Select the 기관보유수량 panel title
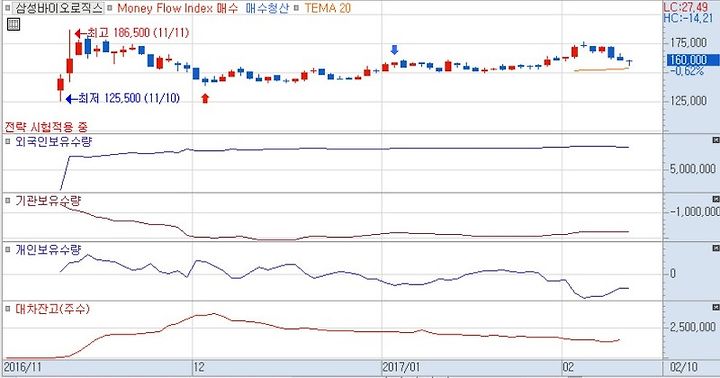 [x=48, y=201]
